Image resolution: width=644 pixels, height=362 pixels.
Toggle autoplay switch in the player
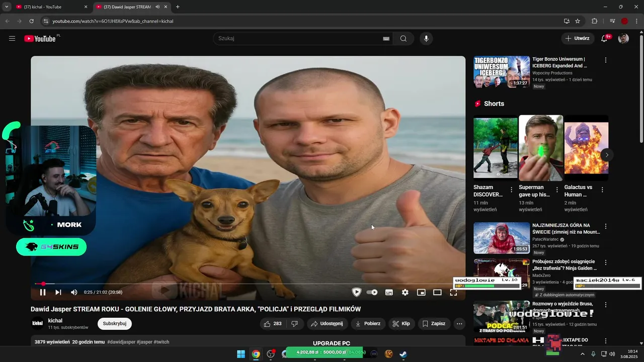click(372, 292)
